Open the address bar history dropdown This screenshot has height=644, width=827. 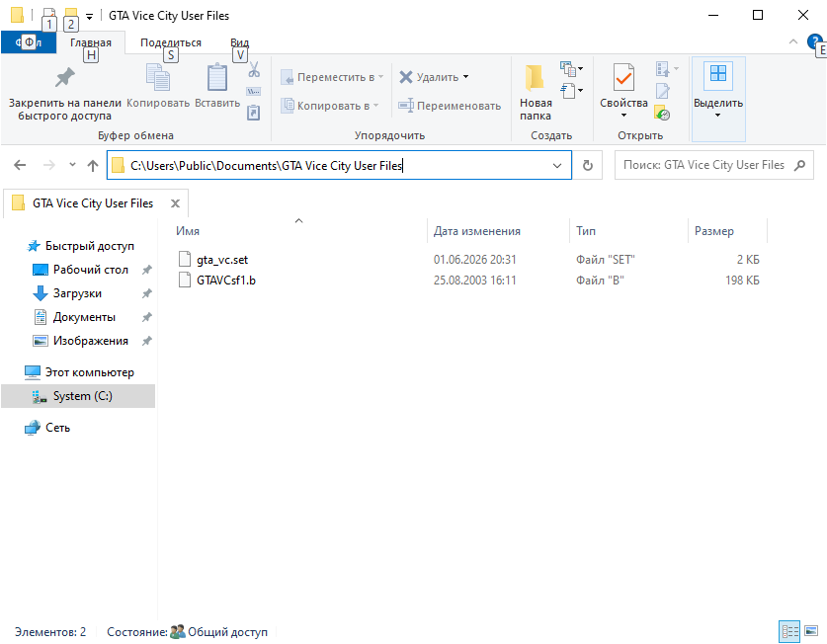click(x=557, y=166)
